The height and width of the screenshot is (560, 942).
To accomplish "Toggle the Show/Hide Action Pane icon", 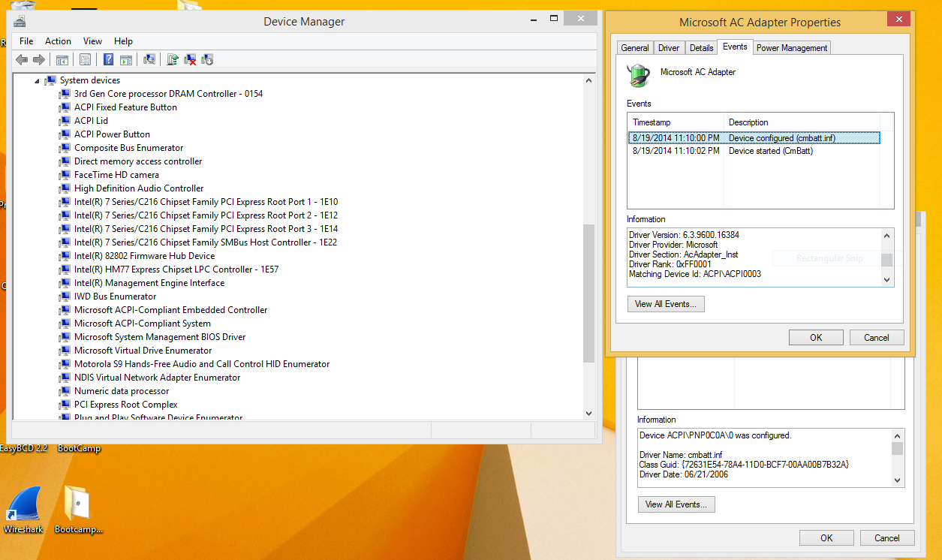I will 126,60.
